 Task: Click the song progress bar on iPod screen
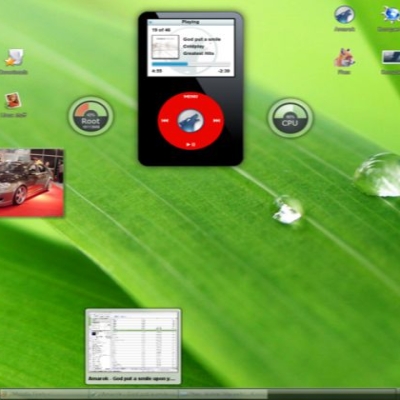point(191,64)
